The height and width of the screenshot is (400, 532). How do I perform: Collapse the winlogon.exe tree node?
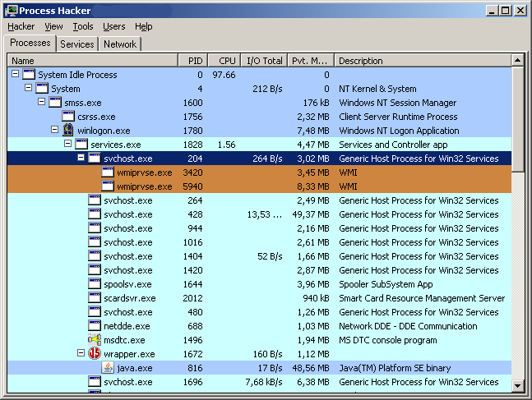pyautogui.click(x=54, y=130)
